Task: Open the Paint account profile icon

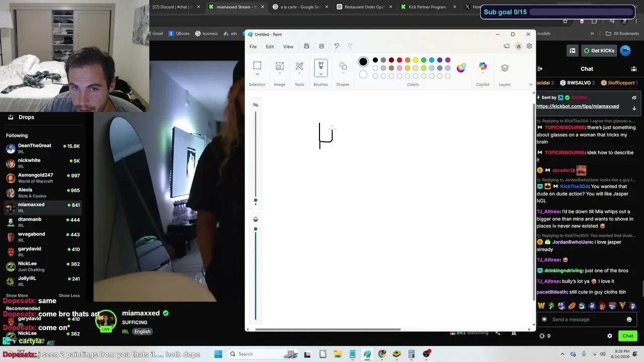Action: tap(518, 46)
